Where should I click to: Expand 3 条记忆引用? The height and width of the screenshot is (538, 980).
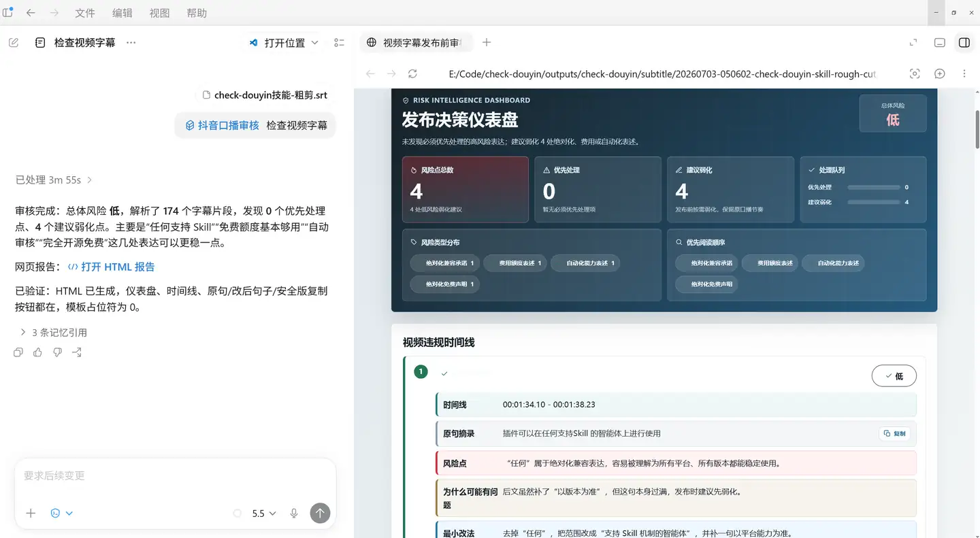click(x=54, y=333)
